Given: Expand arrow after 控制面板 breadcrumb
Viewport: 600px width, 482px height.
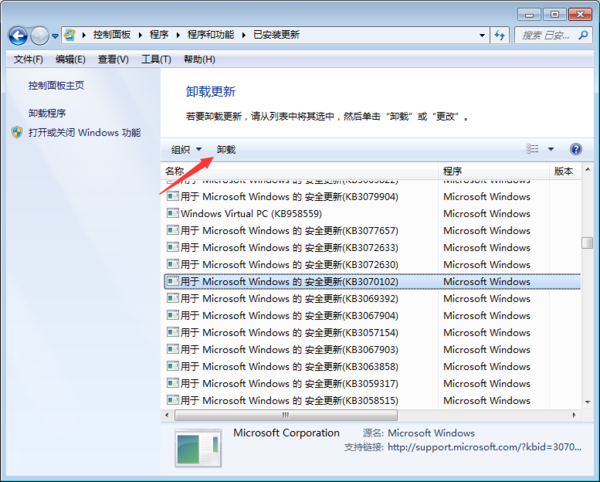Looking at the screenshot, I should 140,35.
